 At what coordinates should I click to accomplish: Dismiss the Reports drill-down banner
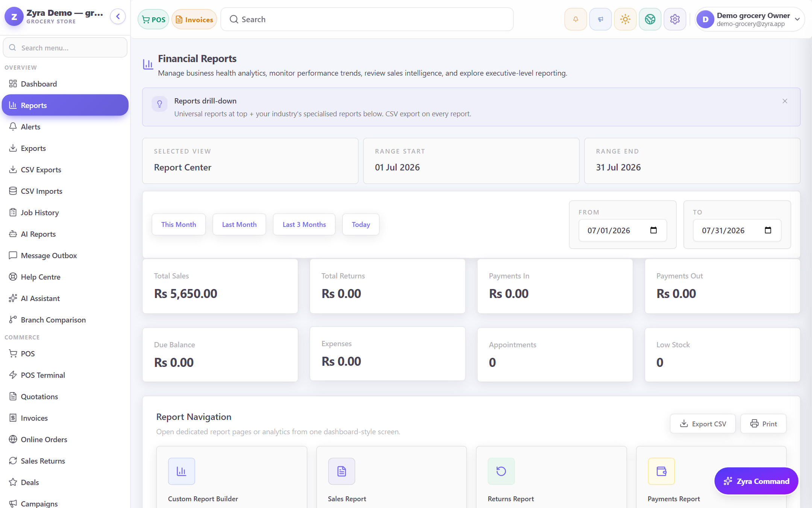[x=785, y=101]
